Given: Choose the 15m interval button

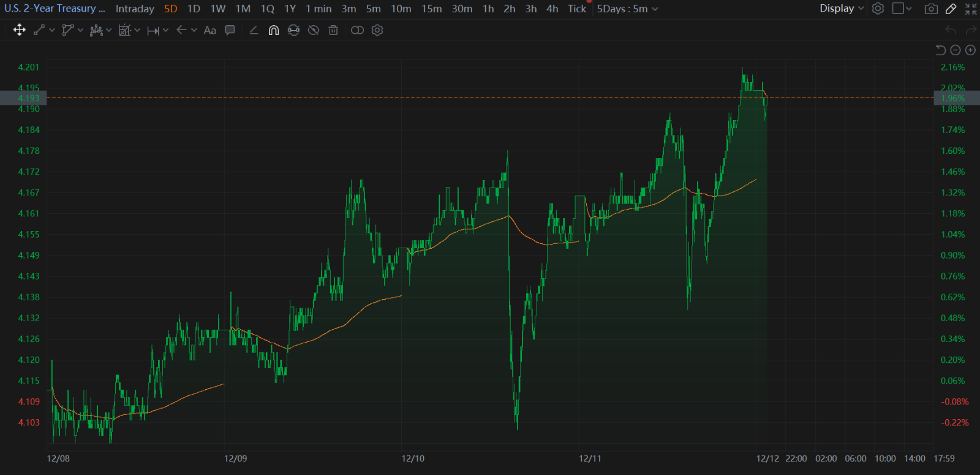Looking at the screenshot, I should tap(432, 9).
